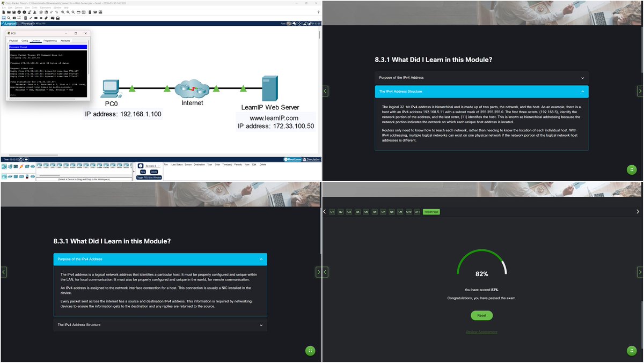Select the Inspect magnifier tool in second toolbar

pyautogui.click(x=9, y=18)
